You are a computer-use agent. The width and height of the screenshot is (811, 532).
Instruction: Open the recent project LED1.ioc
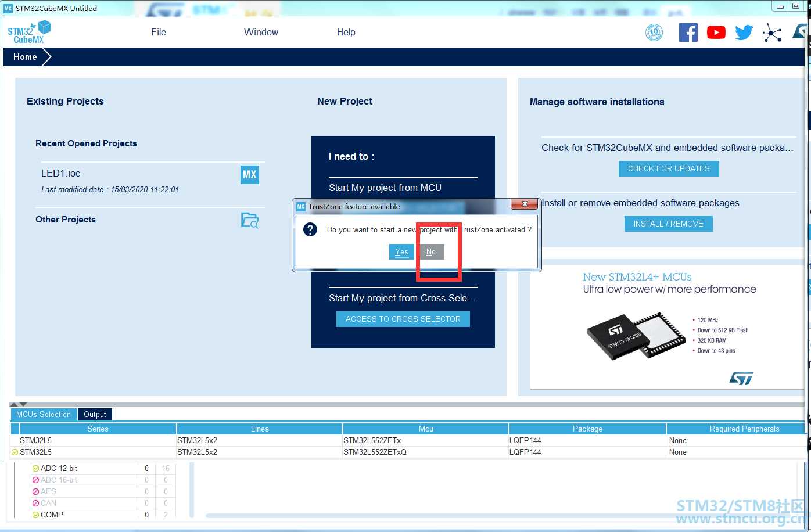[61, 173]
